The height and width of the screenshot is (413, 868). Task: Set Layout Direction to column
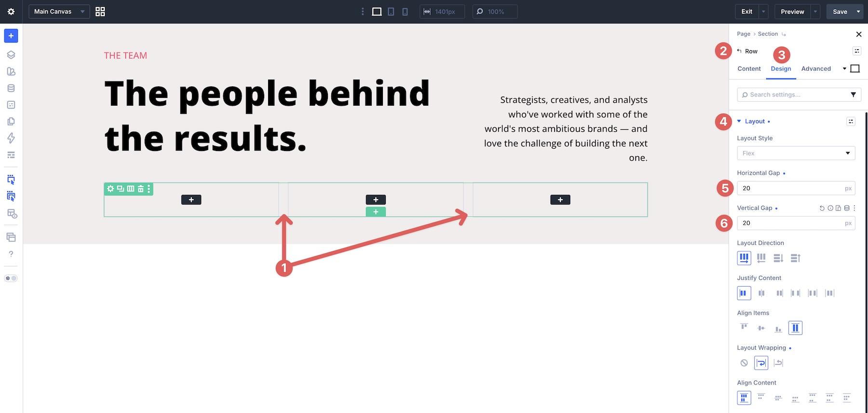778,258
